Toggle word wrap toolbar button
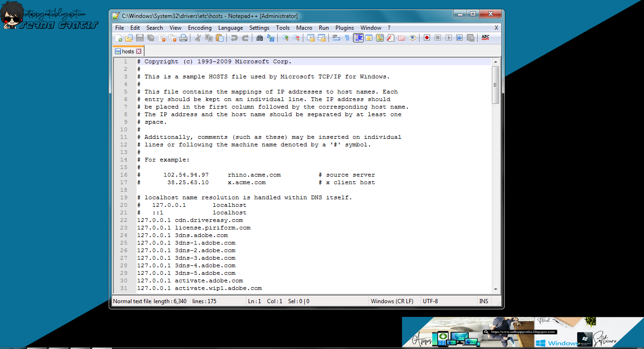This screenshot has height=349, width=644. point(336,38)
